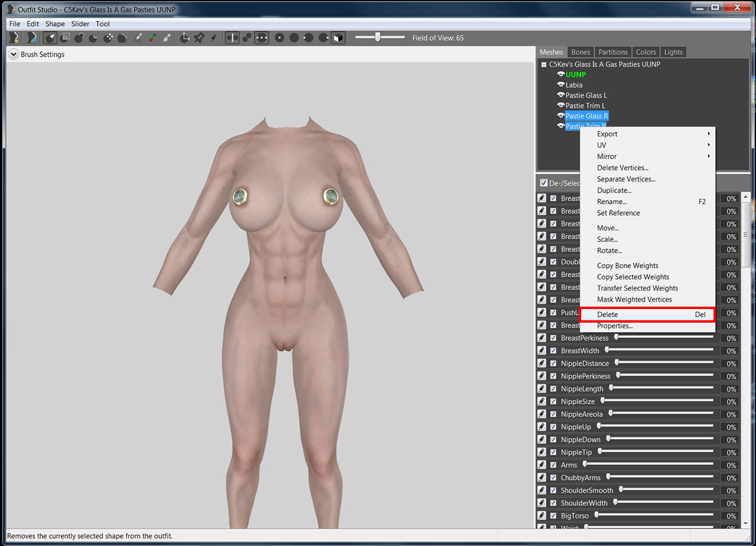
Task: Click the white cube view icon
Action: (x=338, y=38)
